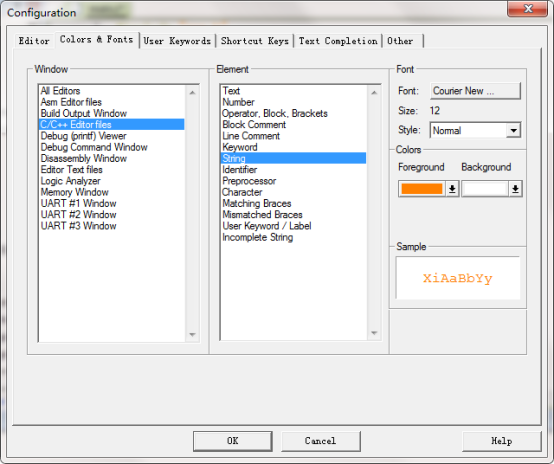Open the Shortcut Keys tab
This screenshot has height=464, width=554.
(x=255, y=41)
